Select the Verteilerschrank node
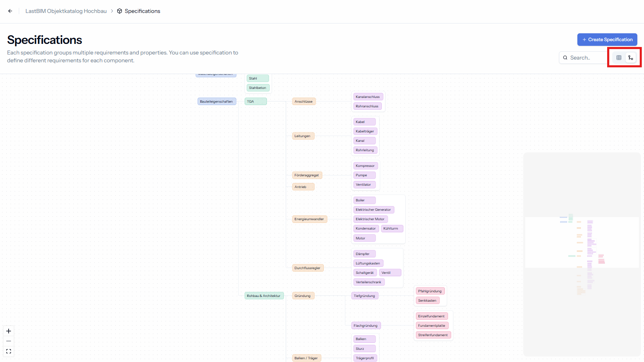644x362 pixels. (x=369, y=282)
